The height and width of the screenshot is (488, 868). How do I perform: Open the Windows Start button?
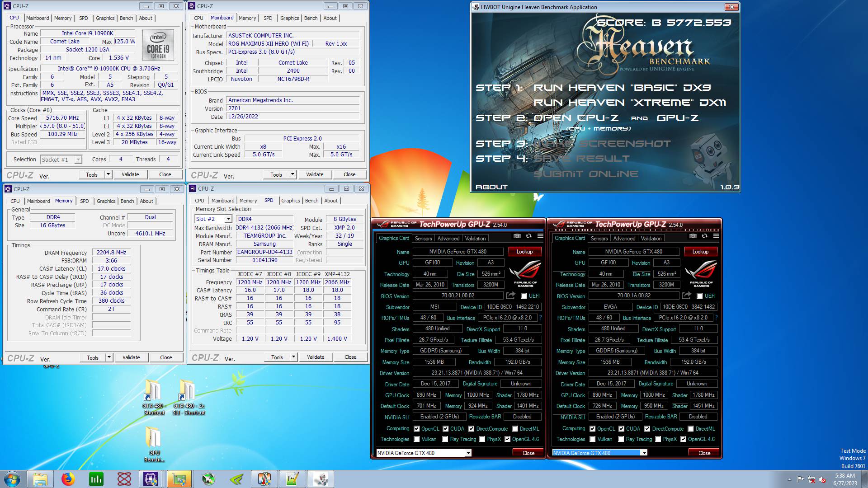[x=12, y=479]
